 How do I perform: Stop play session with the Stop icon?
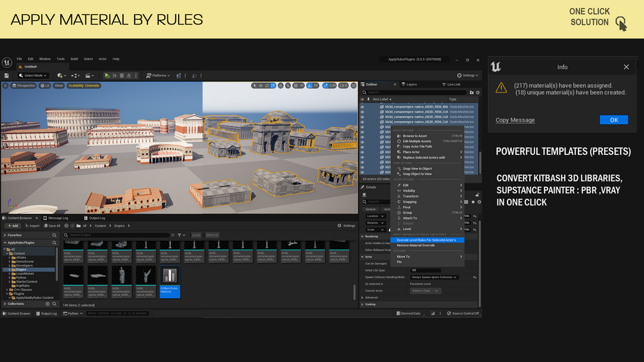[122, 76]
